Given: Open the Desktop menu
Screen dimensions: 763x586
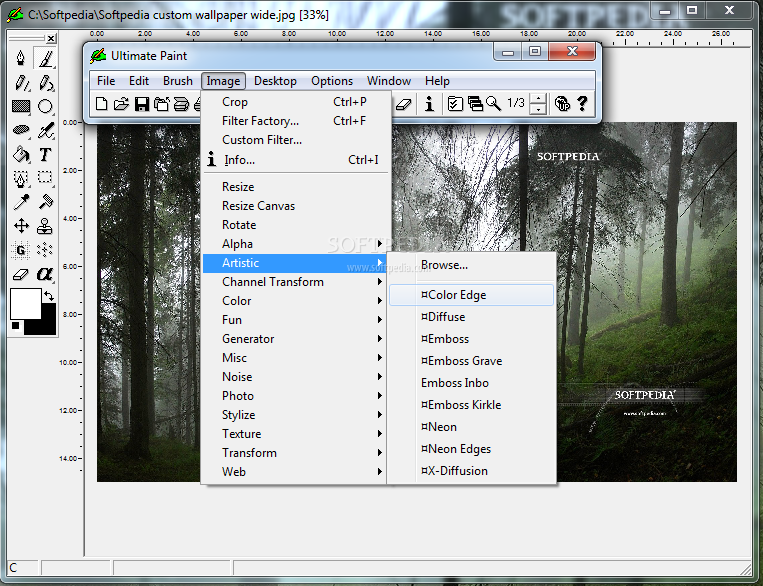Looking at the screenshot, I should [x=275, y=81].
